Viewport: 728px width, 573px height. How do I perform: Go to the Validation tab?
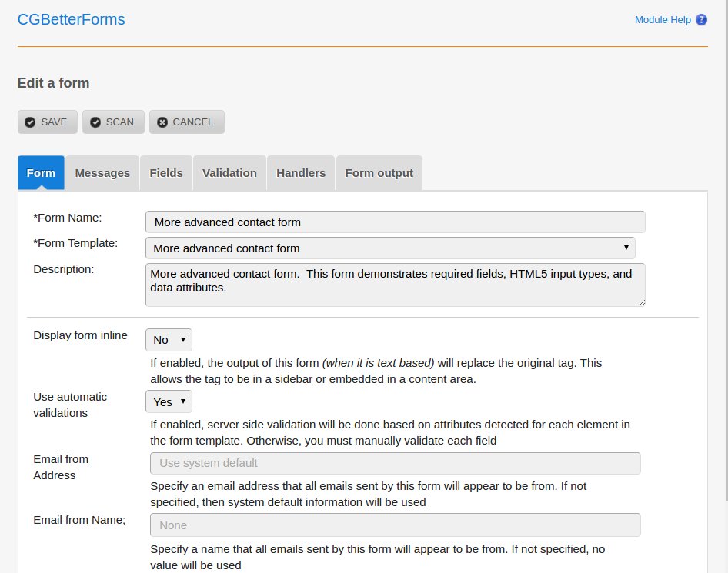point(229,172)
